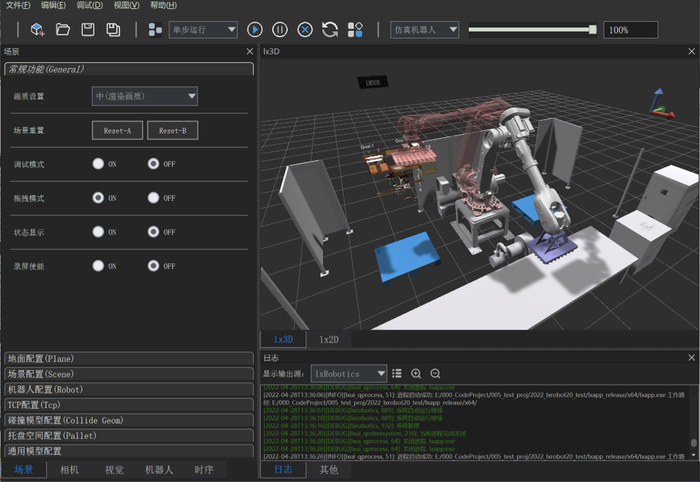700x482 pixels.
Task: Click the stop (X) circle icon
Action: [305, 30]
